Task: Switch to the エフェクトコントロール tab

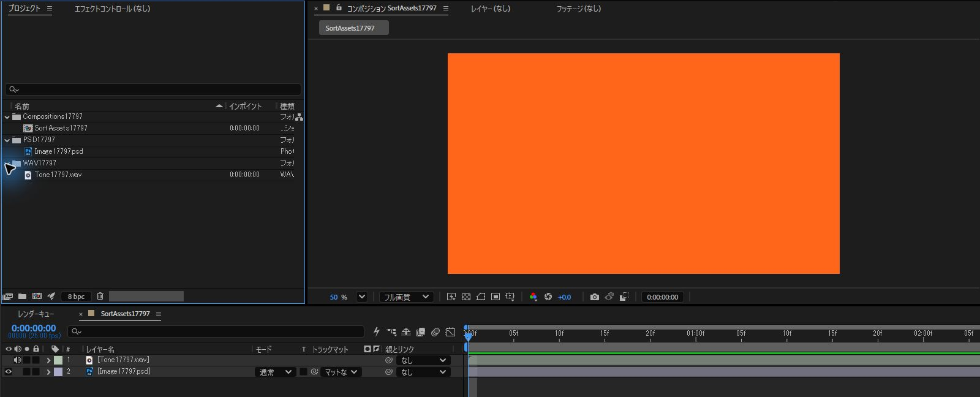Action: point(112,9)
